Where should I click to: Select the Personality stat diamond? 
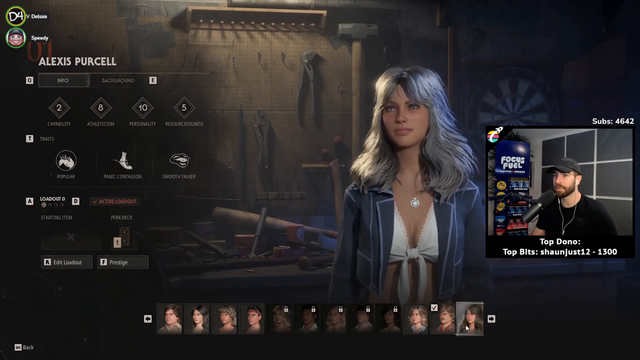pyautogui.click(x=142, y=108)
